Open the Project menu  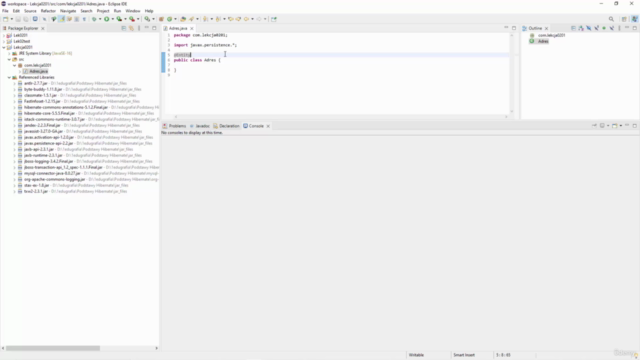coord(103,11)
